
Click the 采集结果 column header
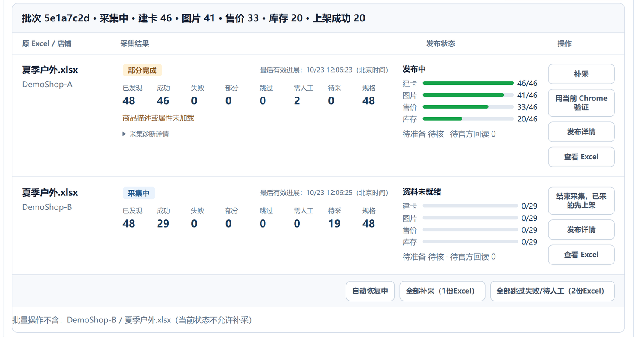point(135,44)
